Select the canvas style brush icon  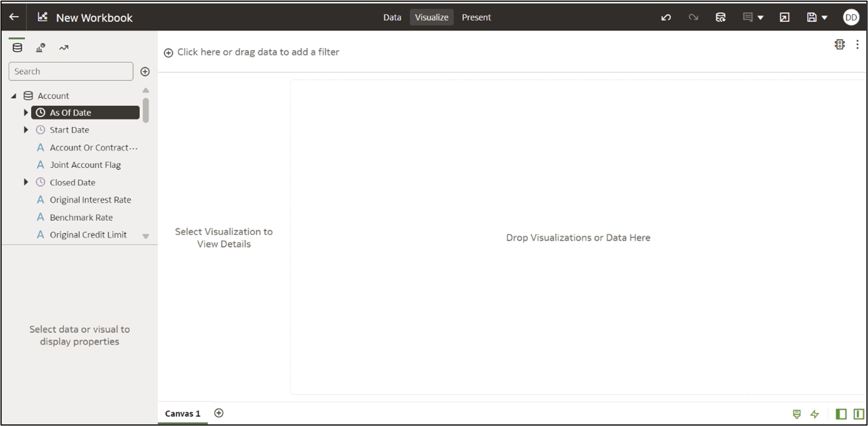796,414
